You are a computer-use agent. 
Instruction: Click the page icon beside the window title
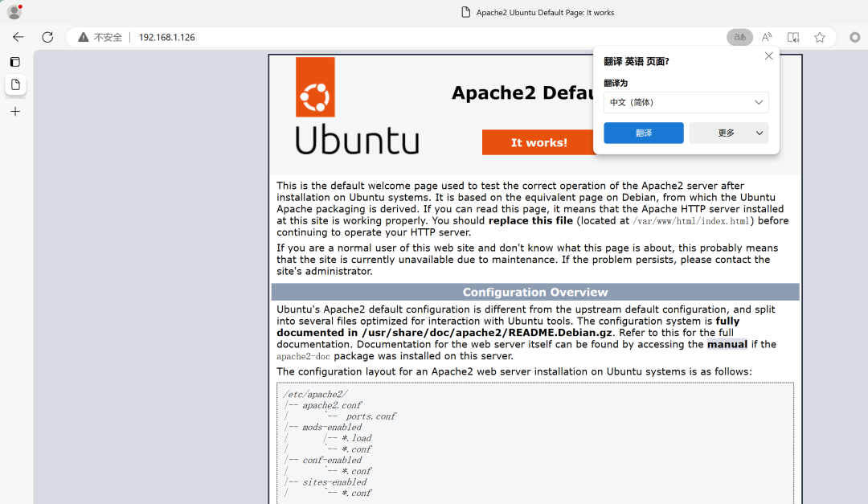click(x=466, y=12)
